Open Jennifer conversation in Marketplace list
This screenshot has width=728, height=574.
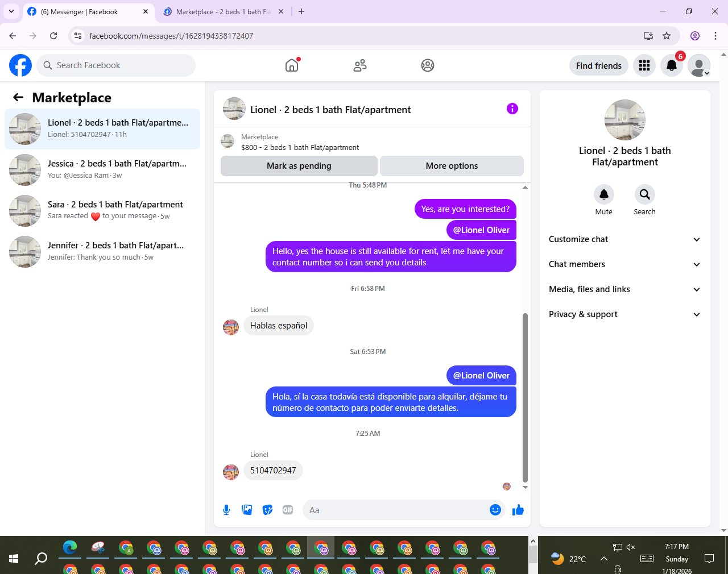[102, 252]
